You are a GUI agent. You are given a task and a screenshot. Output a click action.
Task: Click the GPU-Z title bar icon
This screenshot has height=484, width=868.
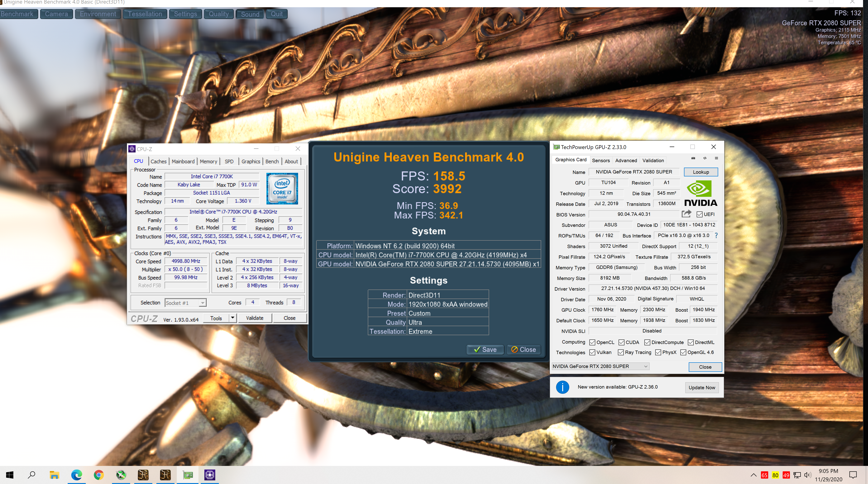pos(556,147)
